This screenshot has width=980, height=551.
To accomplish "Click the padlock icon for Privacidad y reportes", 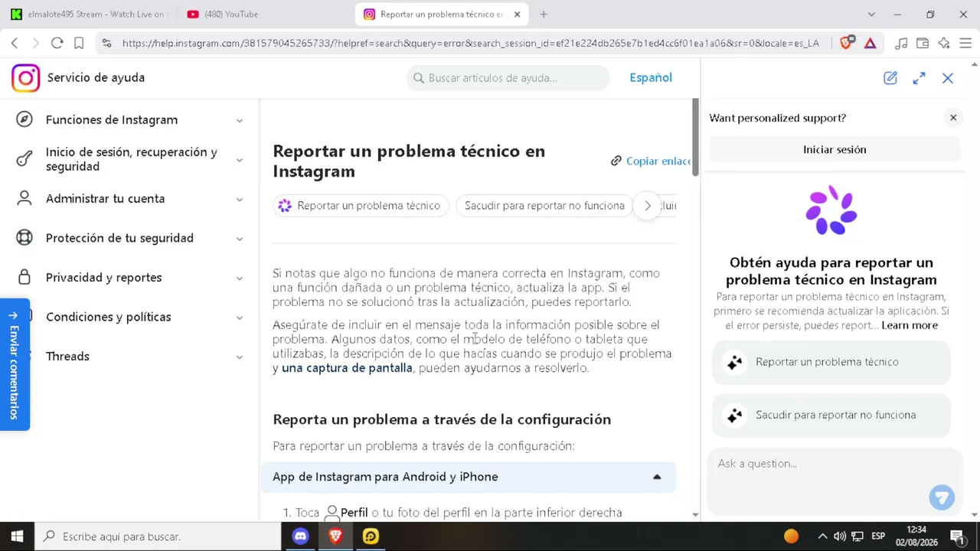I will pyautogui.click(x=24, y=277).
